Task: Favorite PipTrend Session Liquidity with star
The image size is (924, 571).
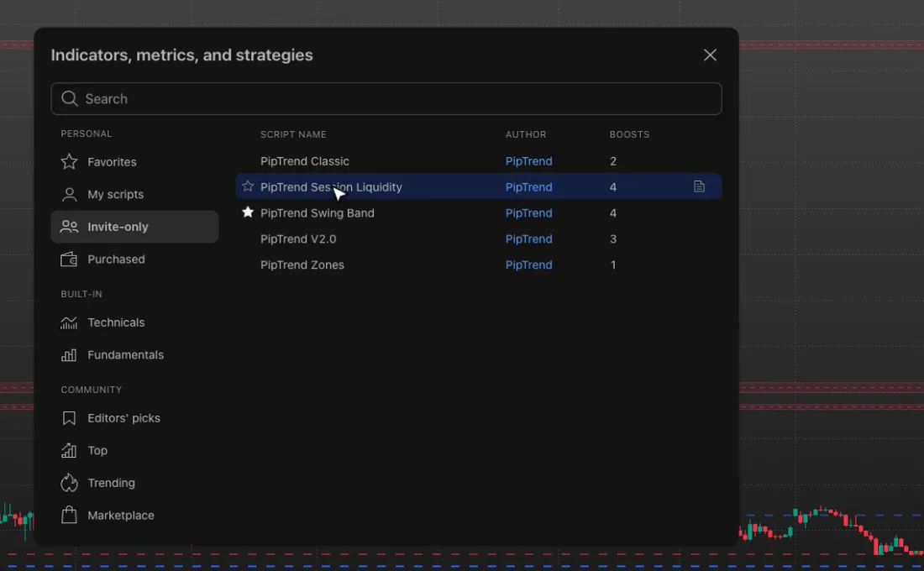Action: click(248, 186)
